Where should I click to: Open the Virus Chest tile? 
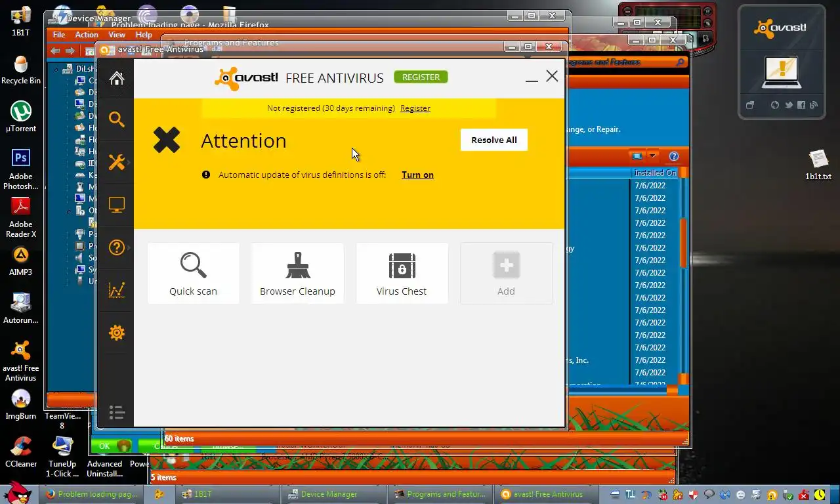pos(402,273)
